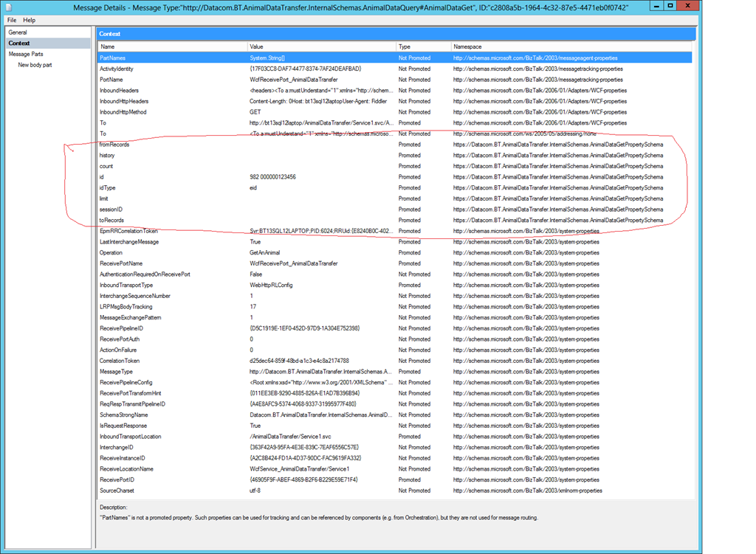Close the Message Details window

[x=688, y=6]
